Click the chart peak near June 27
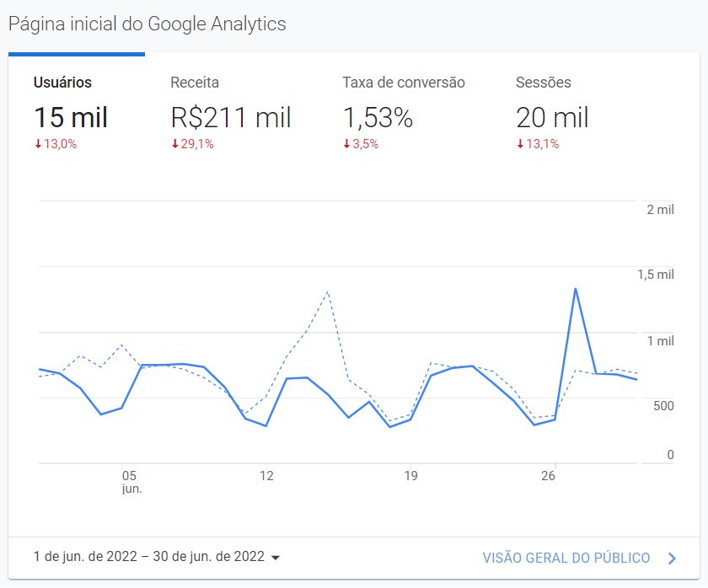Image resolution: width=708 pixels, height=588 pixels. click(577, 289)
